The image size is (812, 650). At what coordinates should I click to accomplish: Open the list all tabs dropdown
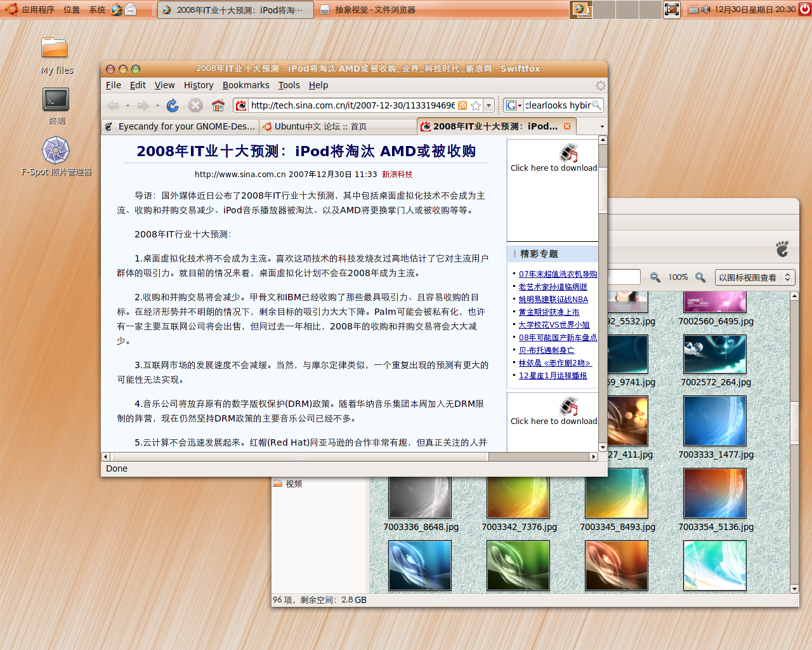point(602,126)
